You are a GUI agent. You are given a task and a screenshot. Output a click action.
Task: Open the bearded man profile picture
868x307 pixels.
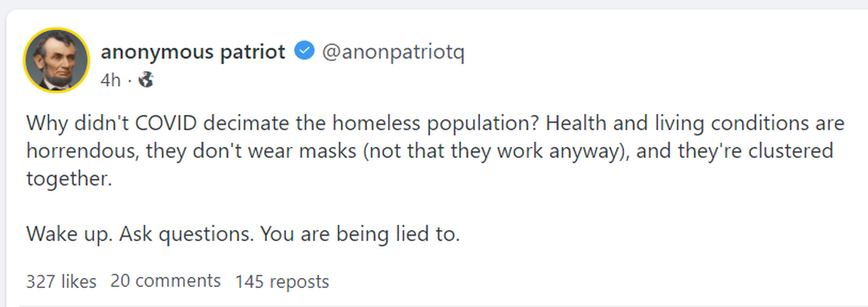[x=57, y=60]
